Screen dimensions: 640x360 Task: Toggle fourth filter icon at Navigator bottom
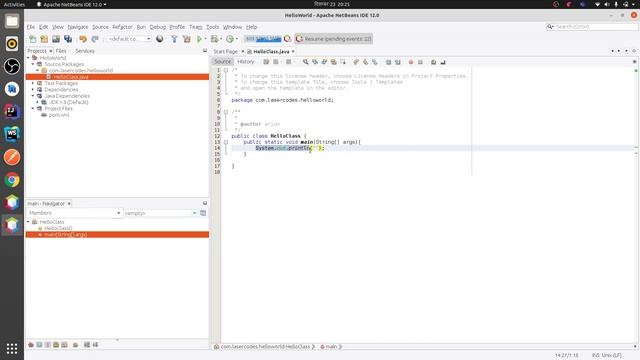56,345
